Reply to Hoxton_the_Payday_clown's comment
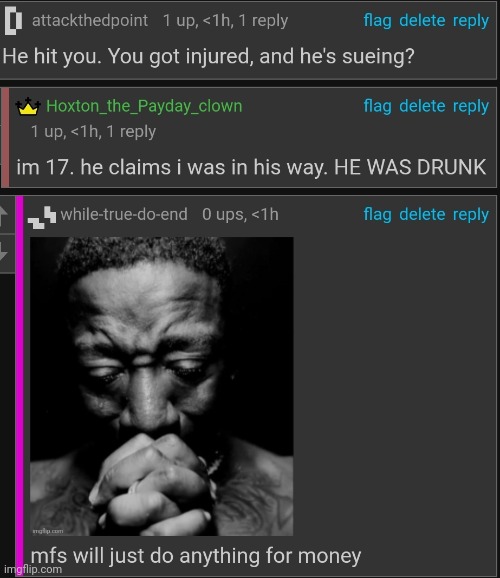 [x=471, y=107]
